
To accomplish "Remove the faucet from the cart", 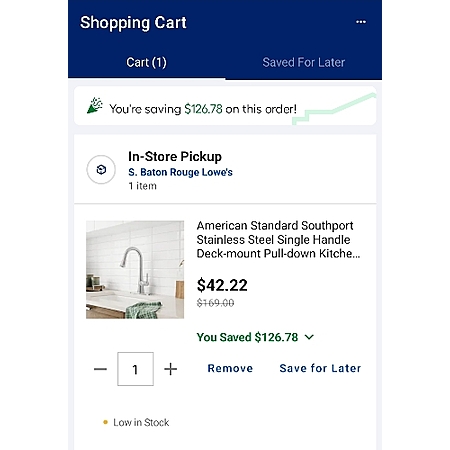I will point(230,368).
